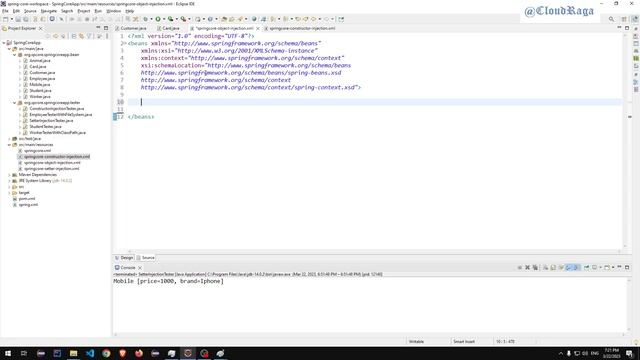Toggle Pin Console icon in Console toolbar
Viewport: 640px width, 360px height.
point(587,268)
